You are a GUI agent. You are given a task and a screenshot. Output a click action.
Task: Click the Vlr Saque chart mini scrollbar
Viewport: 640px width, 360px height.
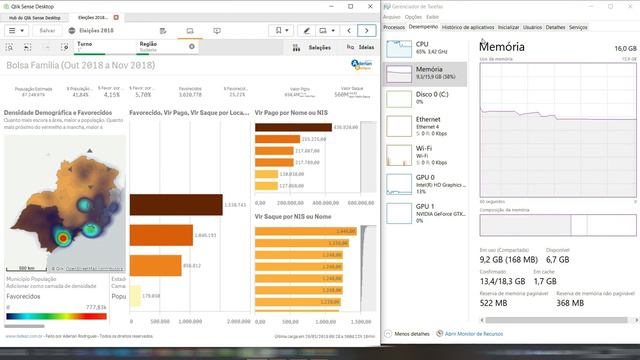tap(369, 269)
